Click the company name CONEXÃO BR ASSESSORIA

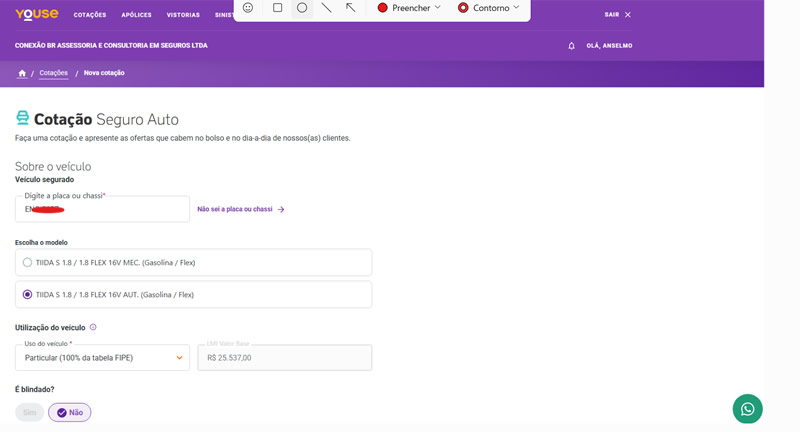click(x=111, y=45)
